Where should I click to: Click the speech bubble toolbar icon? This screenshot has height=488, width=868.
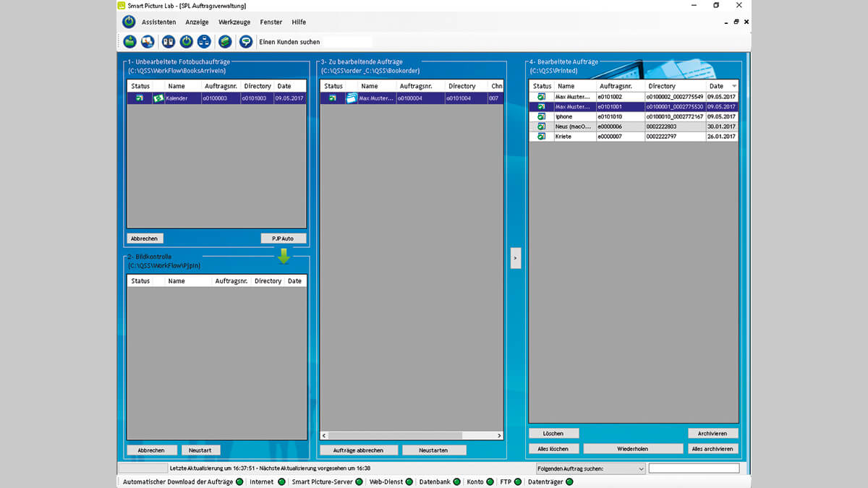(246, 42)
